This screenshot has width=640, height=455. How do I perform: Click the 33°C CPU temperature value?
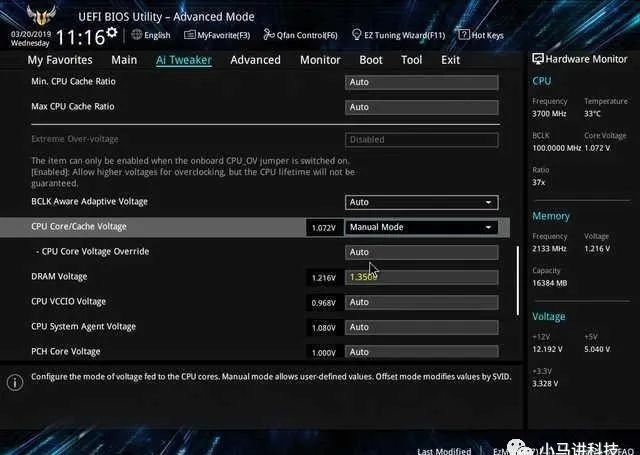tap(592, 114)
